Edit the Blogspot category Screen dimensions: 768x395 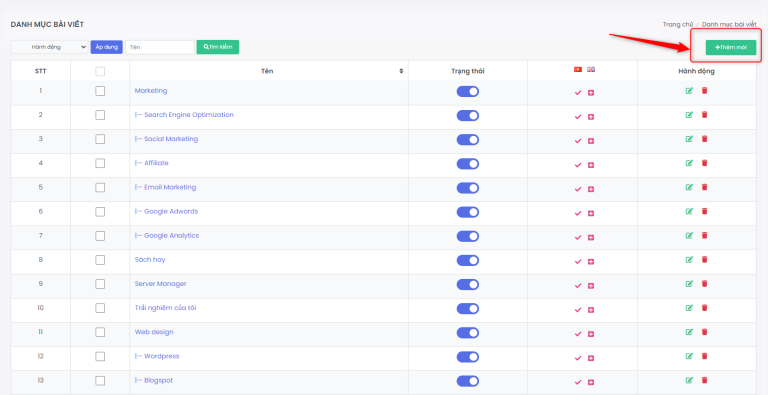[689, 380]
